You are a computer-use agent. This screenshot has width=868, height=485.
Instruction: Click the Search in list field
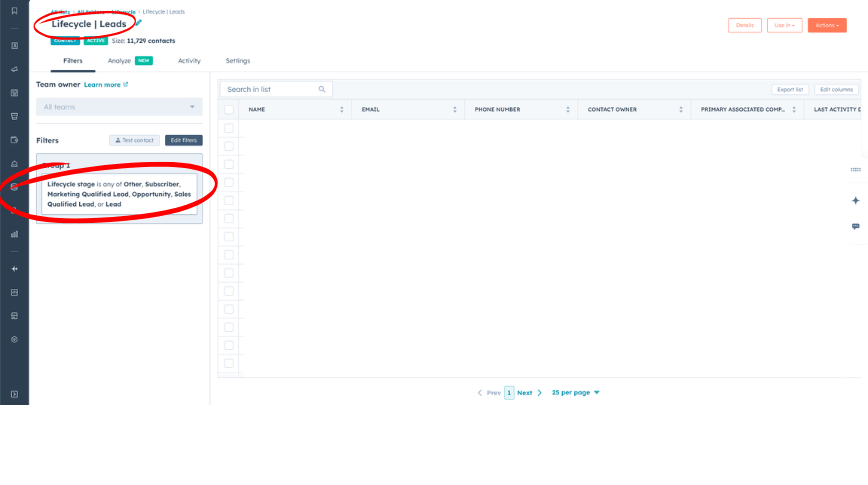click(270, 89)
